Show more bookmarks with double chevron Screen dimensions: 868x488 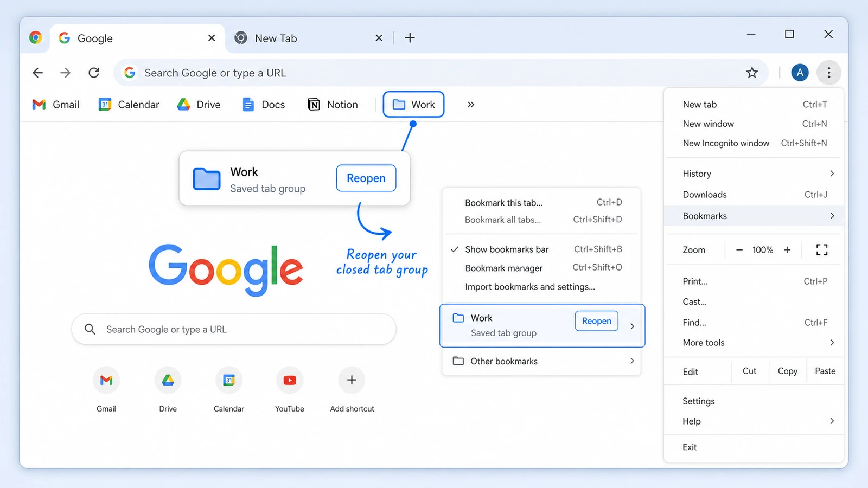pyautogui.click(x=471, y=105)
